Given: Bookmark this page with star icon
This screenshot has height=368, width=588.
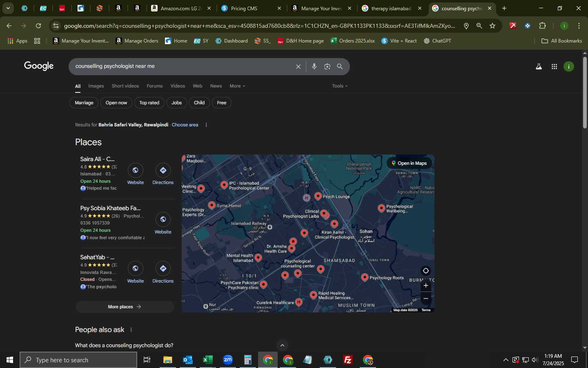Looking at the screenshot, I should tap(492, 26).
